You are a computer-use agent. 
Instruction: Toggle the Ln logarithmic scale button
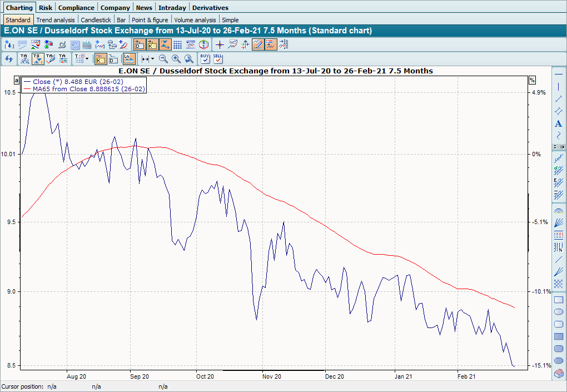coord(128,58)
